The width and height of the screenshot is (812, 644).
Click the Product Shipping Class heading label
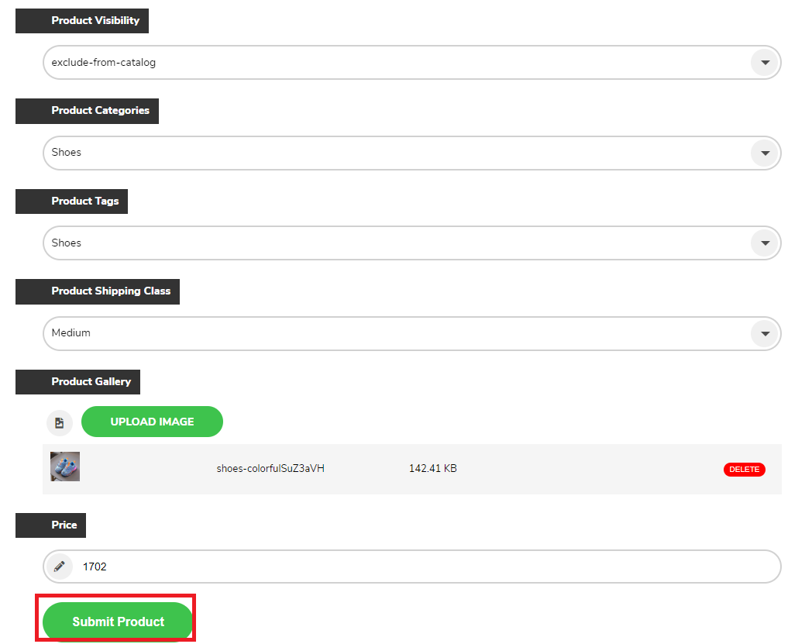[98, 291]
